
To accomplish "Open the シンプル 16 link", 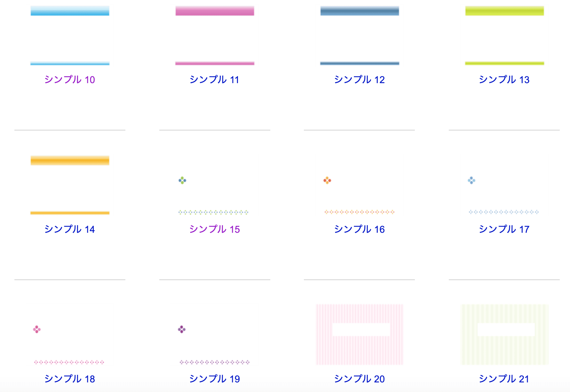I will (359, 229).
